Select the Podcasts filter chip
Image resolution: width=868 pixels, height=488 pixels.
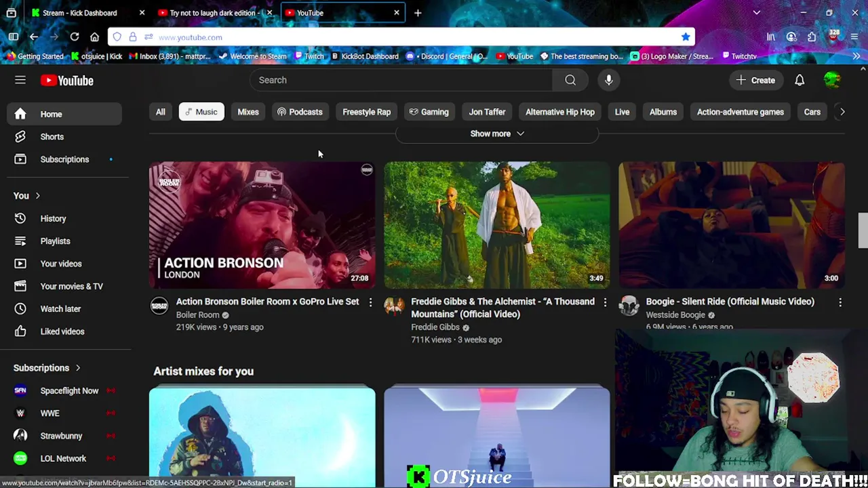coord(300,112)
